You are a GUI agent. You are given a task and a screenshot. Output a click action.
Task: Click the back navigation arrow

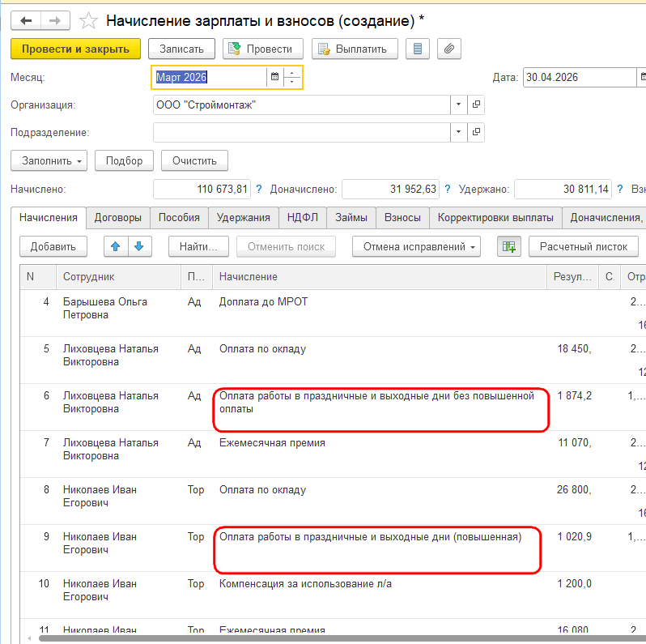[x=26, y=20]
